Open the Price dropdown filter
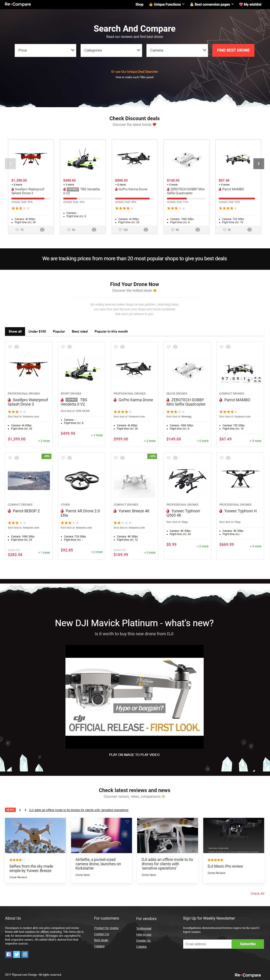This screenshot has height=980, width=270. coord(46,50)
